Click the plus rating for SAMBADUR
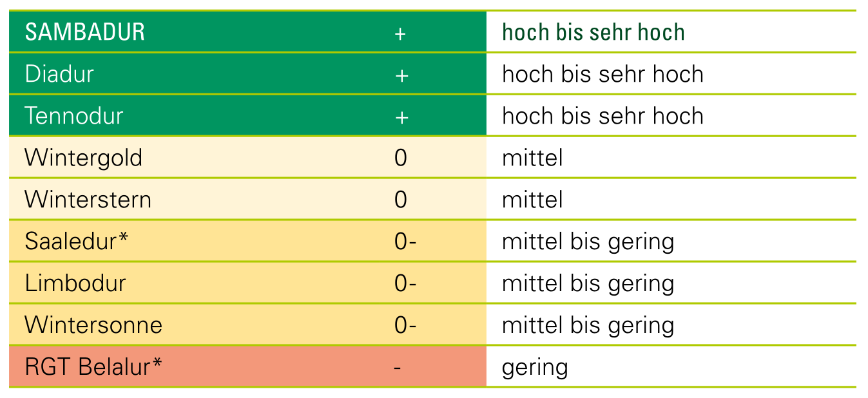 [x=400, y=33]
